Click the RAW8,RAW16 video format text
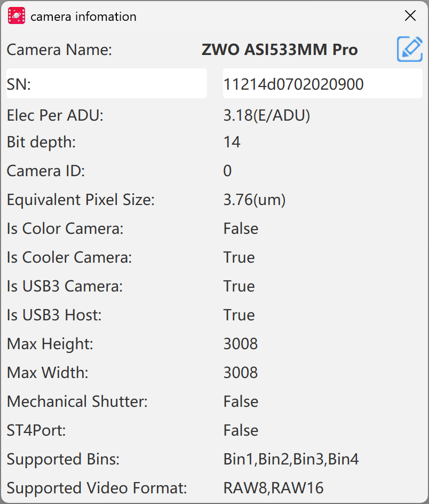This screenshot has width=429, height=504. coord(274,488)
